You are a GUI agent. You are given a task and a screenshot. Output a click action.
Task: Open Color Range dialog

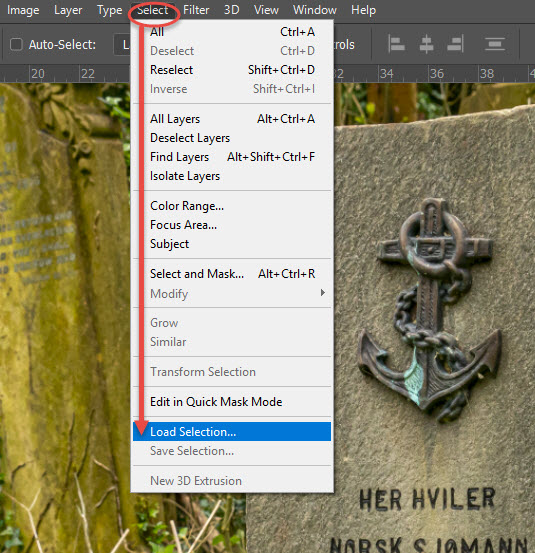pos(232,206)
